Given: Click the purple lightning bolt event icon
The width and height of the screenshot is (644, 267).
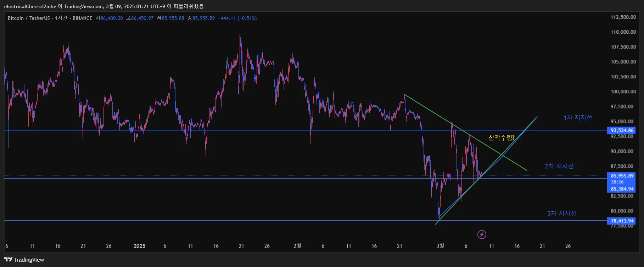Looking at the screenshot, I should coord(482,234).
